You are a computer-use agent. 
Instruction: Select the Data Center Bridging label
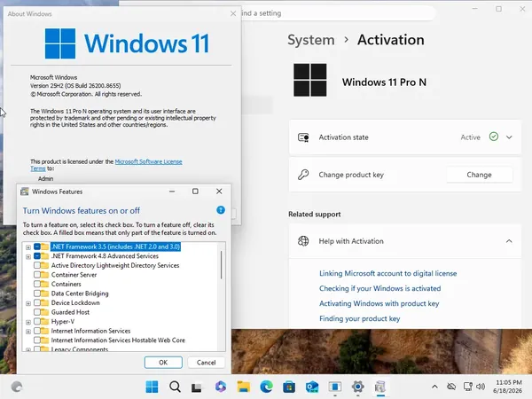coord(80,293)
